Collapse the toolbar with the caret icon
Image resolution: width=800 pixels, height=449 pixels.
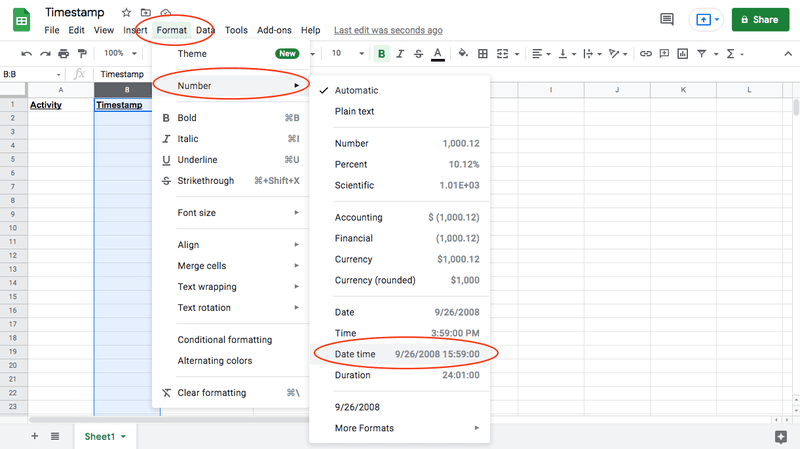[788, 54]
